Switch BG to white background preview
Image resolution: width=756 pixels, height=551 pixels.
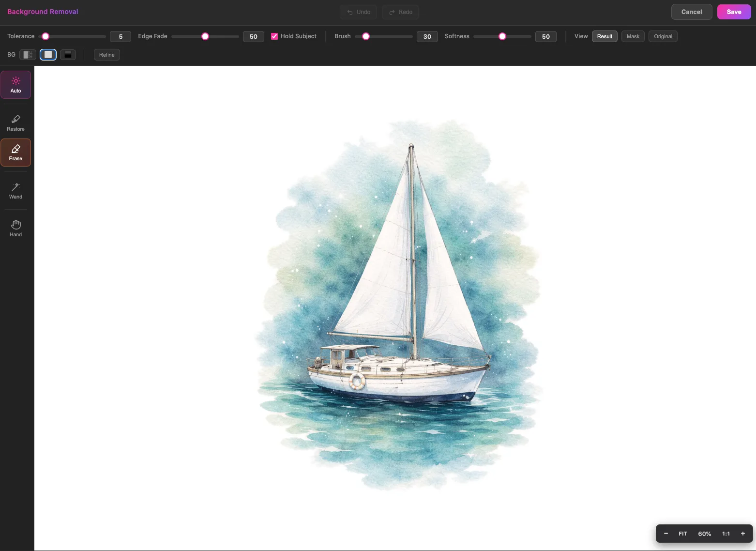click(48, 55)
